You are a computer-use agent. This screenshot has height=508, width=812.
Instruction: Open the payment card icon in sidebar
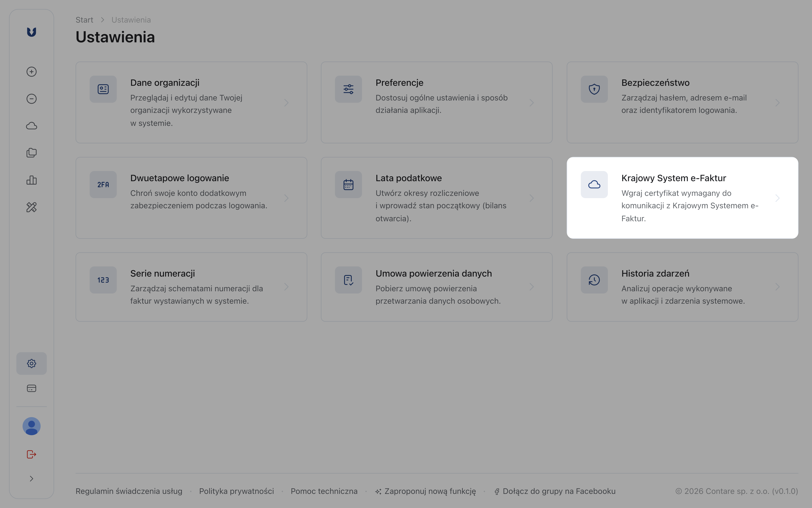[x=32, y=388]
